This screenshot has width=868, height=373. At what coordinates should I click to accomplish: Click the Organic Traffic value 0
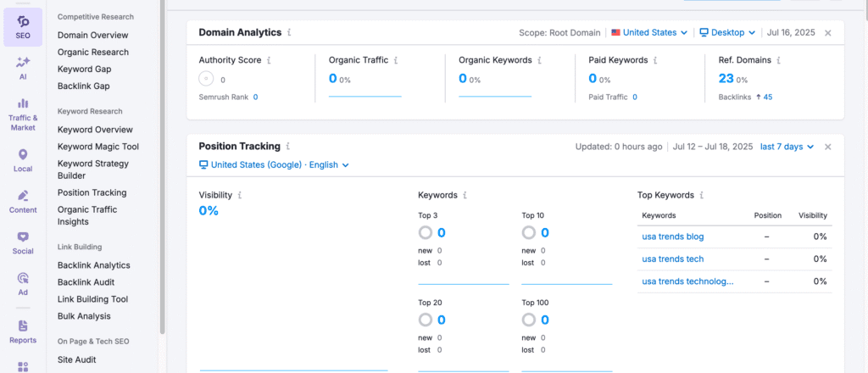pyautogui.click(x=332, y=79)
